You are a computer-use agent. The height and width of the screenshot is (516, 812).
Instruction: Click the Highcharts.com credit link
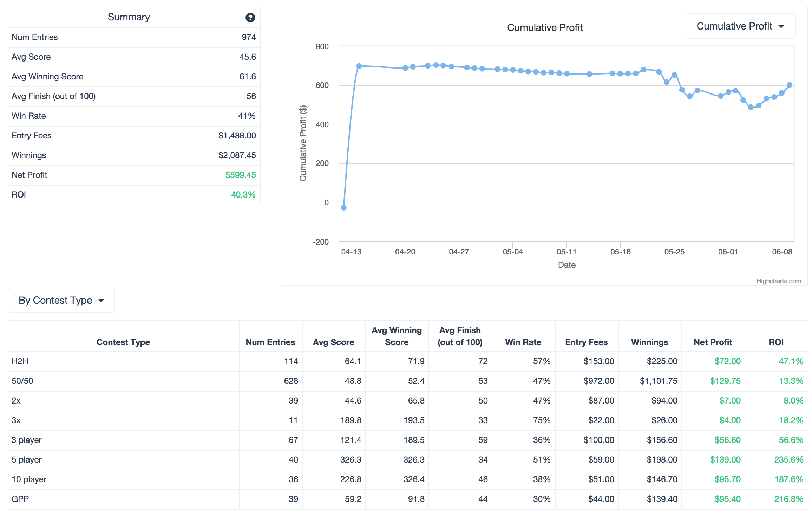coord(778,281)
